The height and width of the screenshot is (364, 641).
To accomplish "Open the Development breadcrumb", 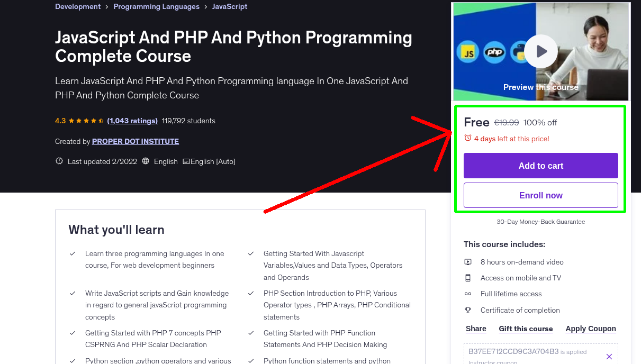I will [78, 6].
